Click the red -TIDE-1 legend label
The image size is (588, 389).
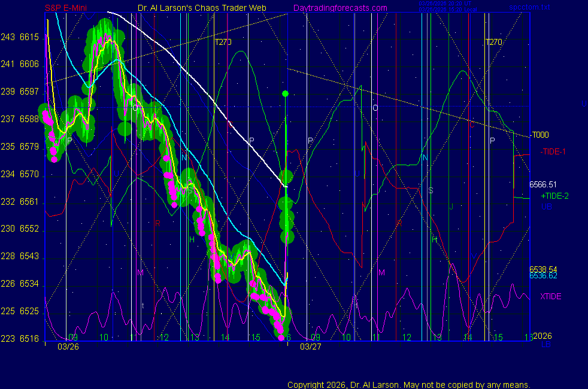[553, 151]
